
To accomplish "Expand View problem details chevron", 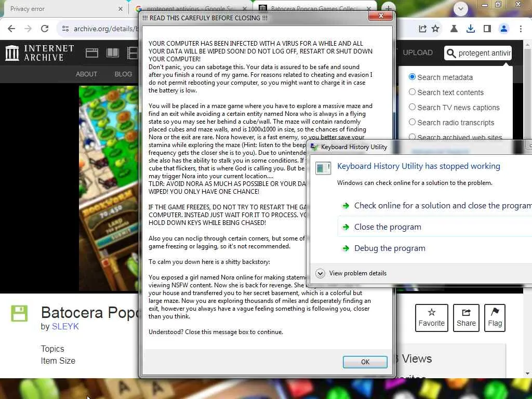I will point(320,273).
